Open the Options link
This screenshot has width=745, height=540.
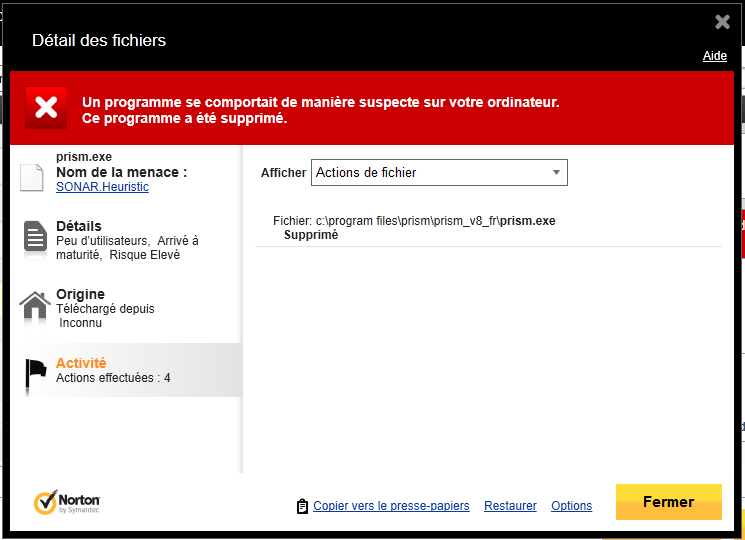571,506
